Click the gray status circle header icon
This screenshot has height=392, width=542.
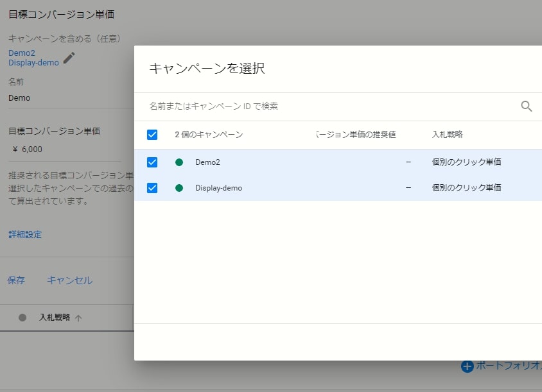[x=22, y=318]
